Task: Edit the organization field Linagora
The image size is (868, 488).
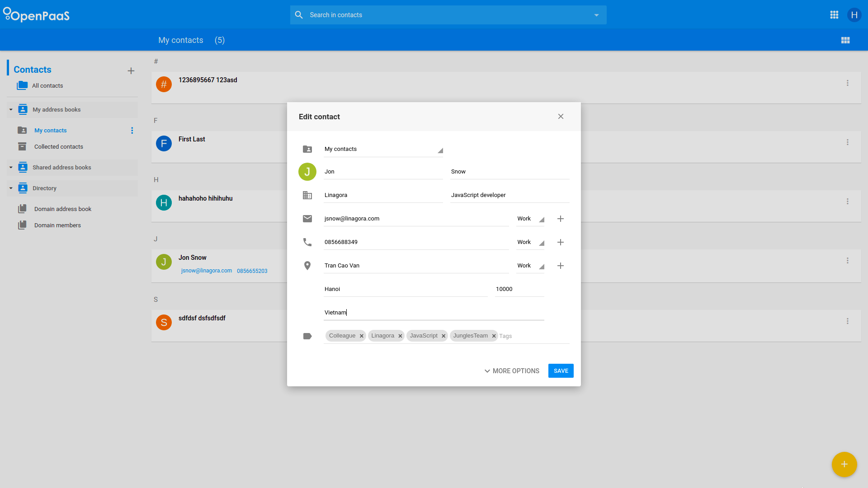Action: point(383,195)
